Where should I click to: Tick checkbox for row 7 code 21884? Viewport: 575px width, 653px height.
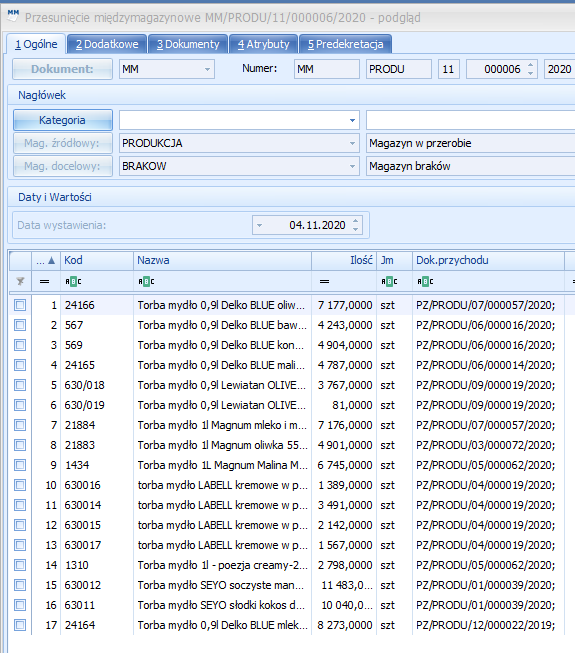tap(20, 425)
